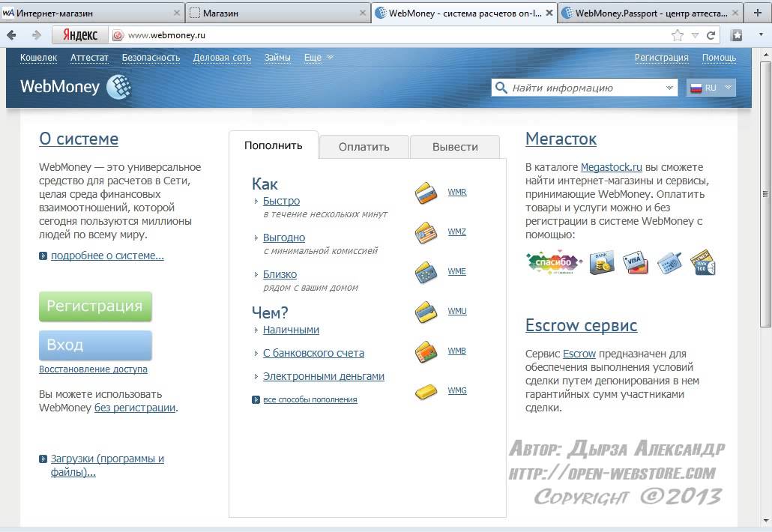Expand the Быстро option arrow

click(x=256, y=202)
